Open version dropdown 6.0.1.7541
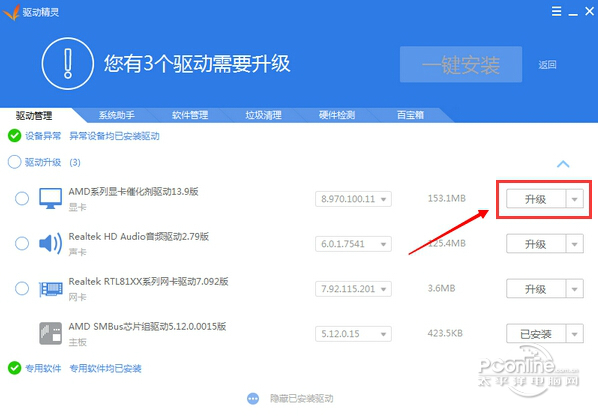The image size is (598, 417). (353, 244)
